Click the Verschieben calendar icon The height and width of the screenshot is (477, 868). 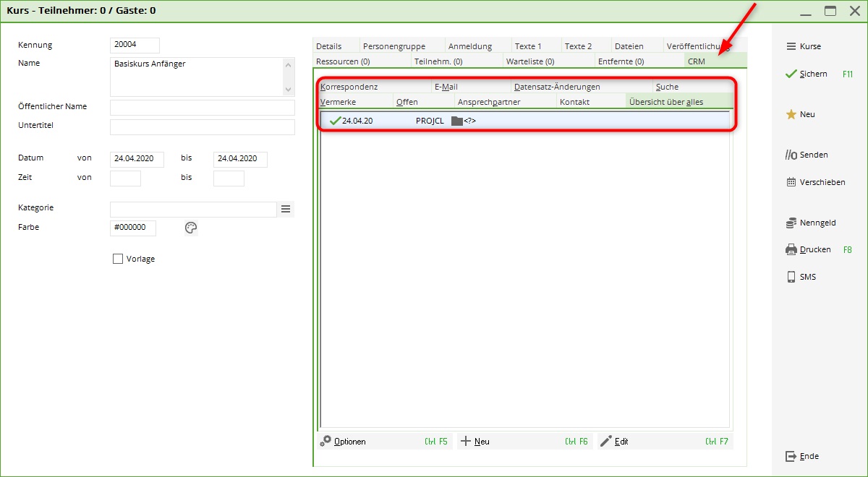(x=791, y=182)
